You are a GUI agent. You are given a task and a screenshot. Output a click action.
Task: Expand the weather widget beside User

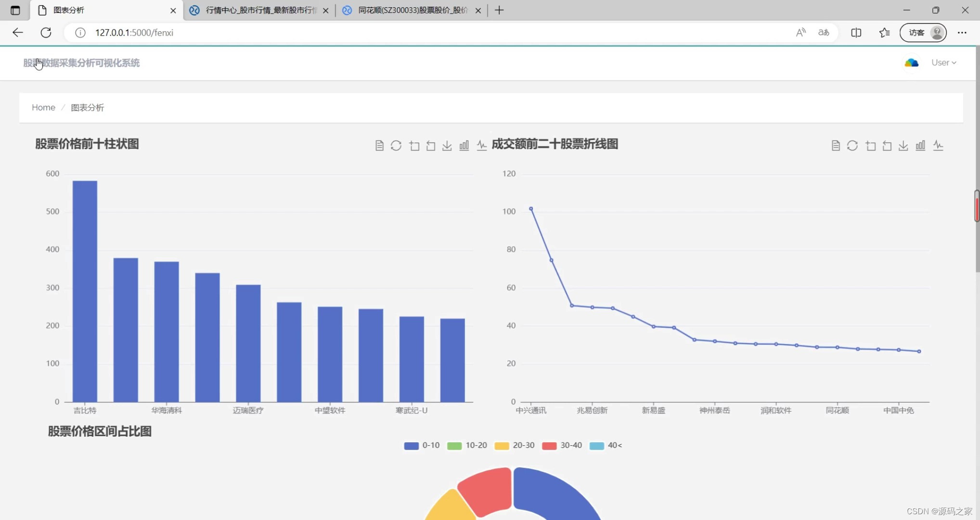[x=911, y=63]
